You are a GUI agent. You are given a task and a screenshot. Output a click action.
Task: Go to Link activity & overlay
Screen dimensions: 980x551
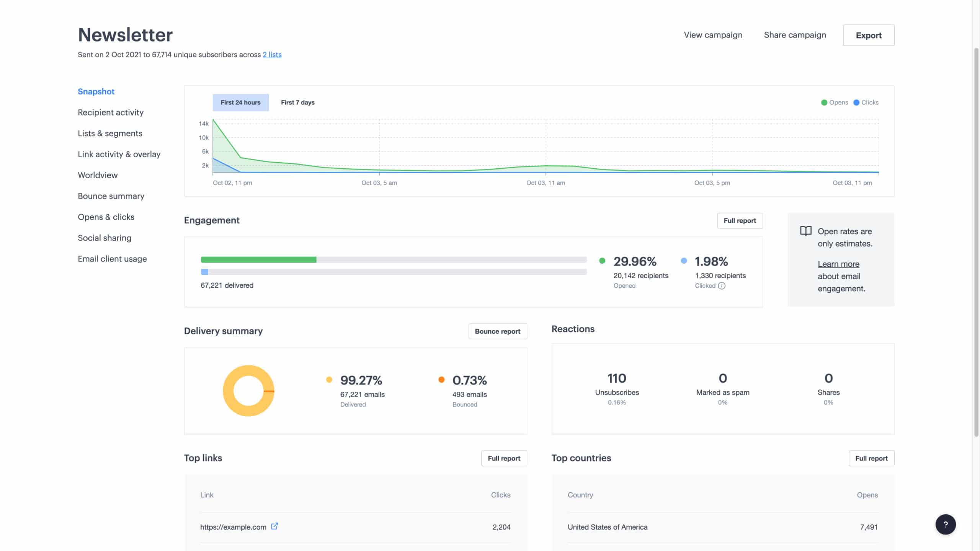[119, 154]
